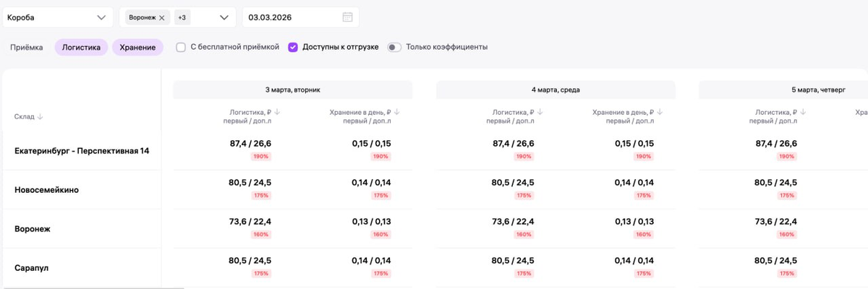Sort by Логистика under 4 марта
This screenshot has width=868, height=289.
pos(540,112)
